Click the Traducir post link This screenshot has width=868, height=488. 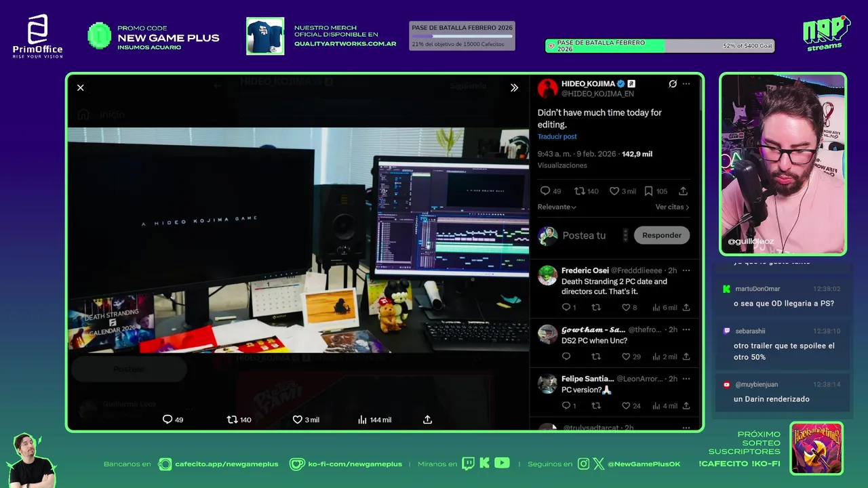click(x=557, y=137)
